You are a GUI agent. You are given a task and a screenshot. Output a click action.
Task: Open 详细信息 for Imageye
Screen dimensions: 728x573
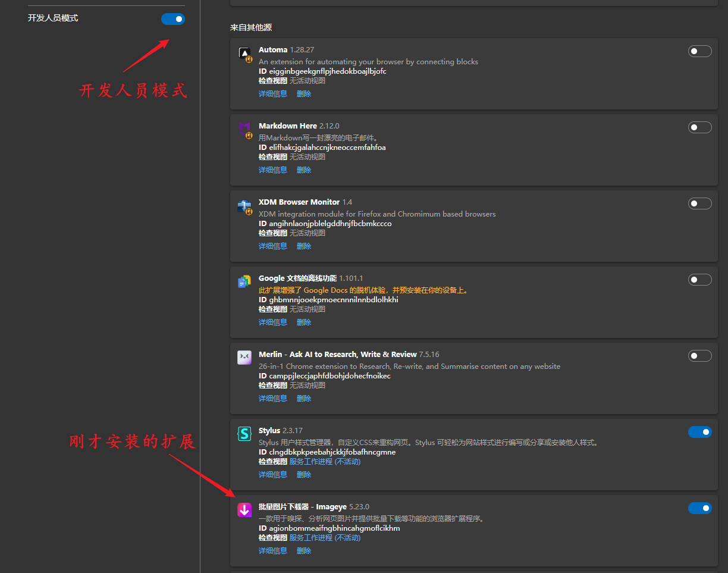click(273, 551)
